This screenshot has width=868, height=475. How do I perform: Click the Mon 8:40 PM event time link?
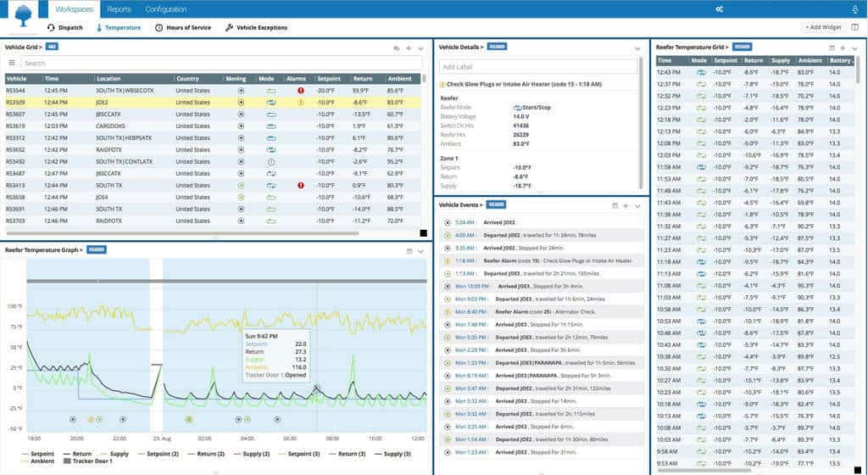pos(471,311)
